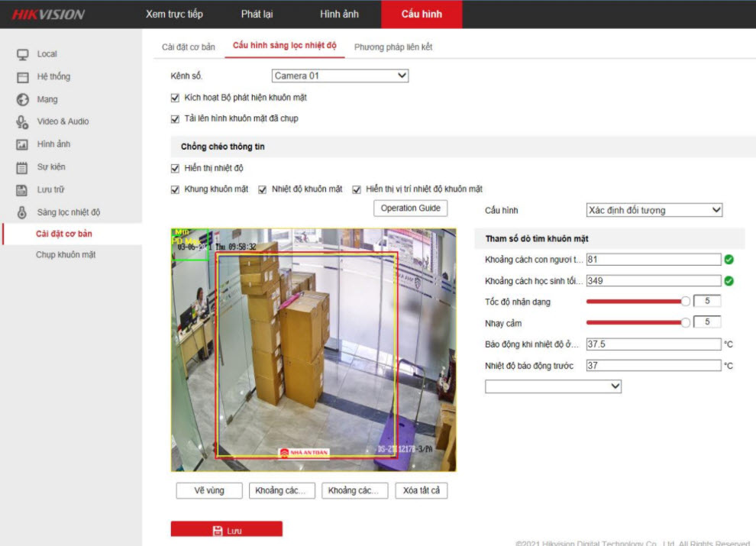
Task: Select the Mạng globe icon
Action: coord(23,99)
